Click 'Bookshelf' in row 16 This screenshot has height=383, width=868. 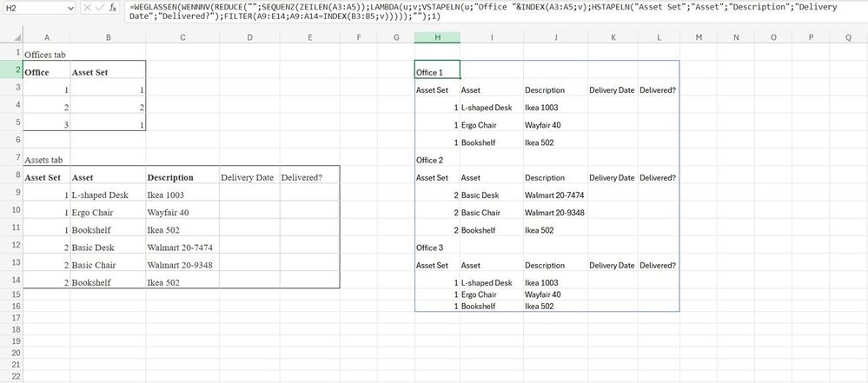tap(492, 306)
